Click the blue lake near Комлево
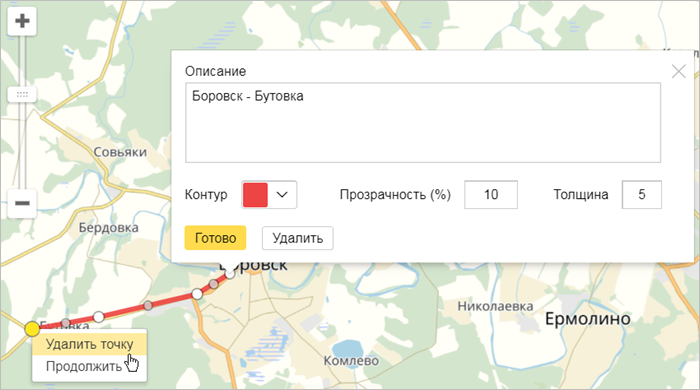Viewport: 700px width, 390px height. tap(347, 349)
